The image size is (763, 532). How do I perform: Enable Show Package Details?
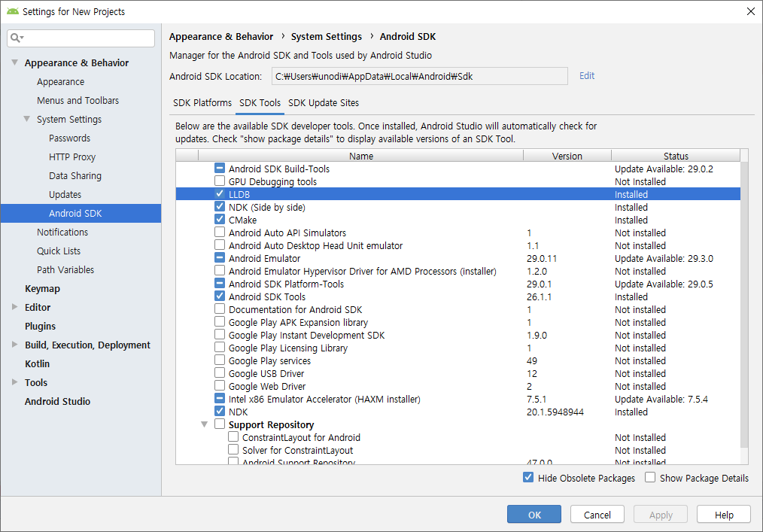650,478
